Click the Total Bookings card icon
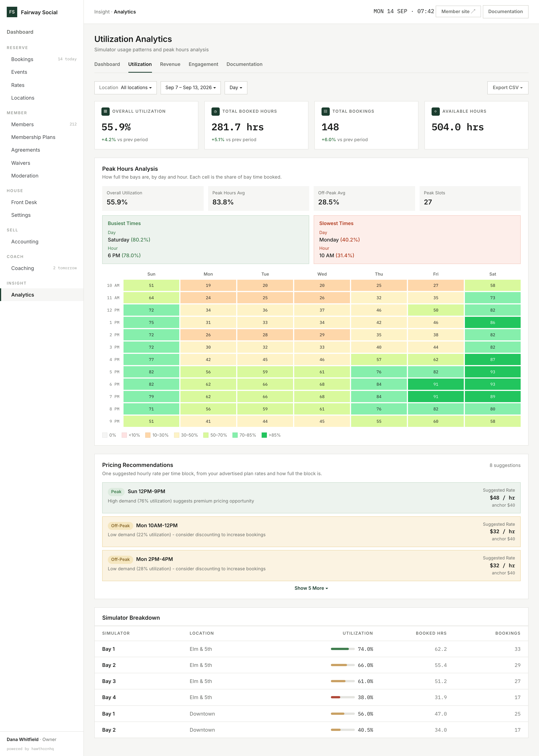Screen dimensions: 539x756 (326, 111)
